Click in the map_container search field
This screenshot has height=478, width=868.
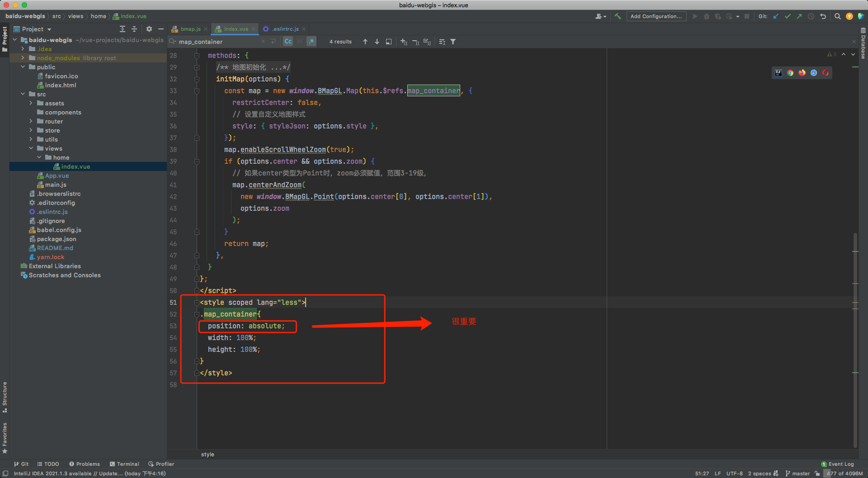tap(218, 42)
